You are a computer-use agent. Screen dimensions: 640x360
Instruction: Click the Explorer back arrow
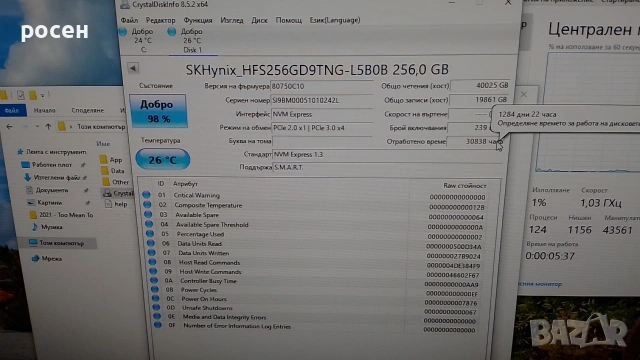pos(9,127)
